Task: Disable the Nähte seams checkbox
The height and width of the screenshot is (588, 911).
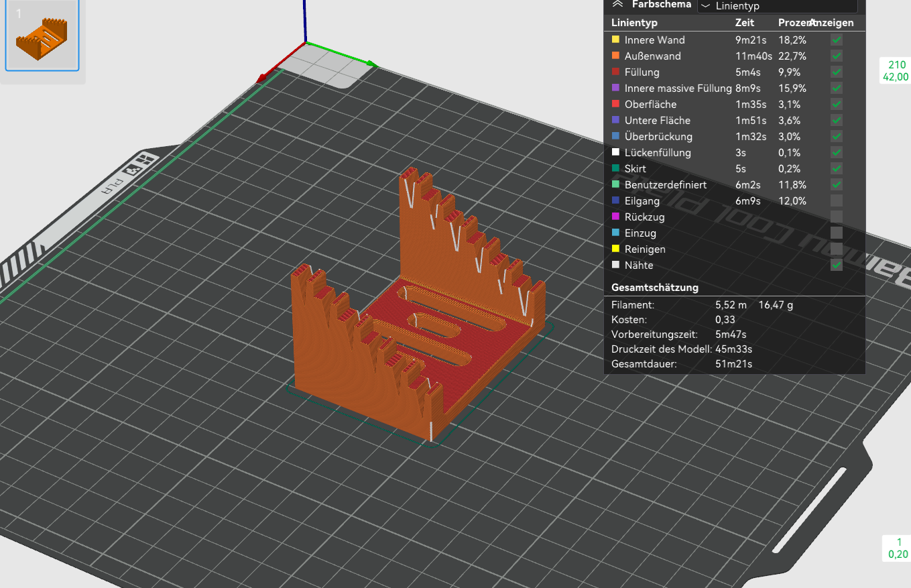Action: 837,266
